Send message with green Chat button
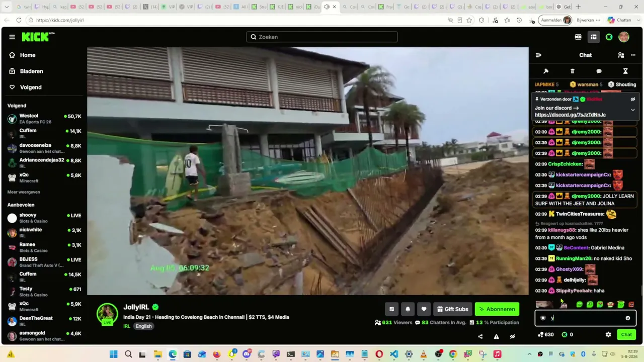The image size is (644, 362). [626, 334]
